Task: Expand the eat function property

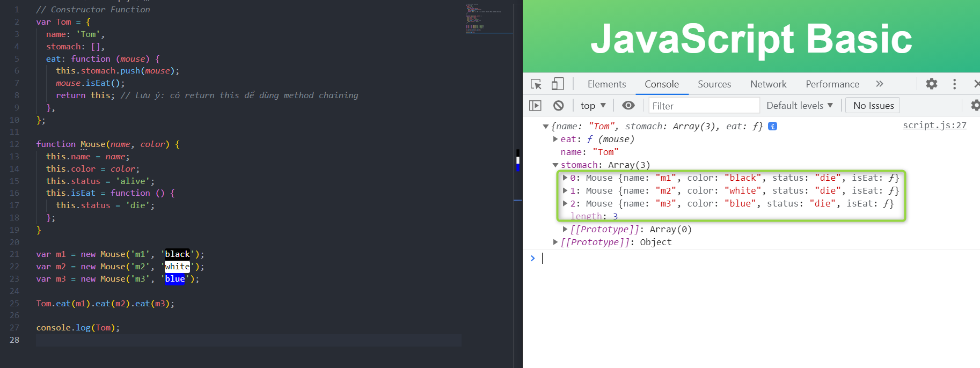Action: click(555, 139)
